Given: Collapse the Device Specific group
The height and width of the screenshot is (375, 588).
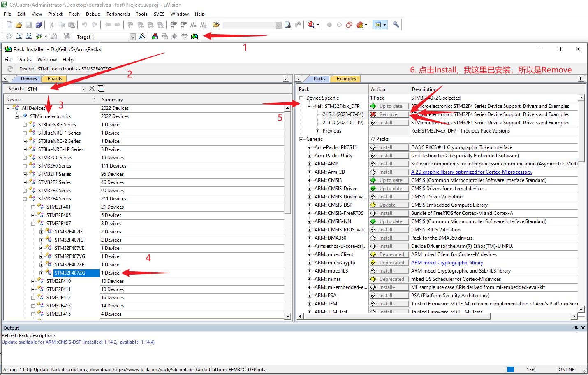Looking at the screenshot, I should pyautogui.click(x=301, y=98).
